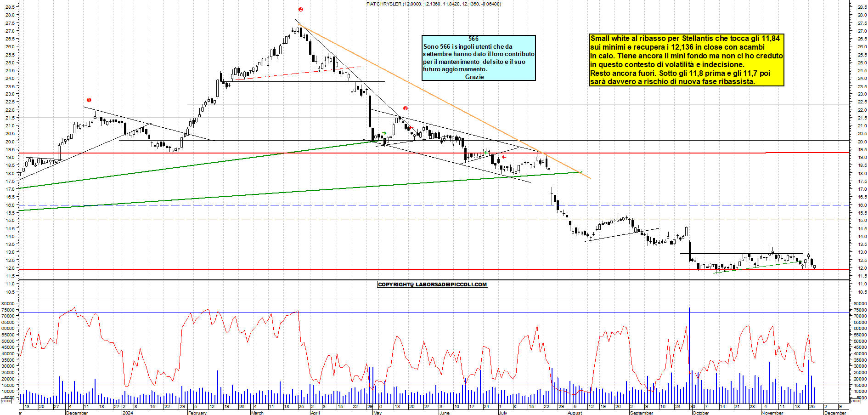Click the 'August' month label on the time axis
Image resolution: width=868 pixels, height=415 pixels.
pyautogui.click(x=575, y=413)
